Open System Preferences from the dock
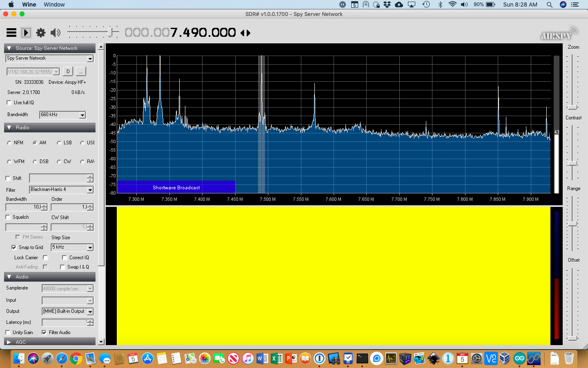 point(477,359)
